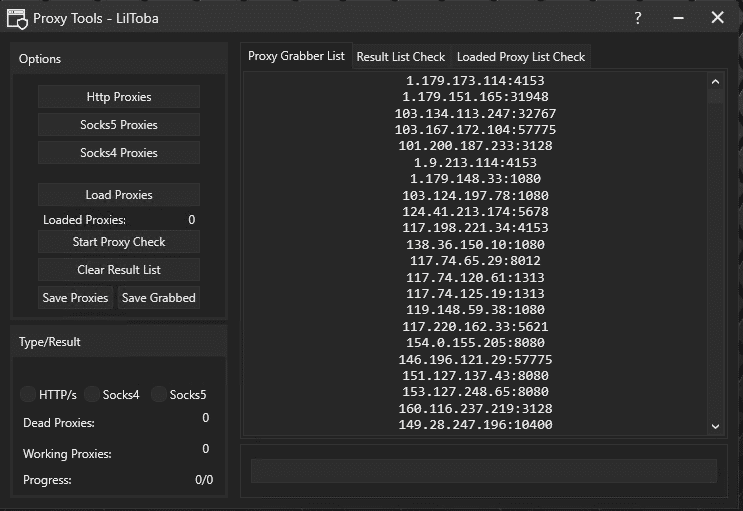
Task: Load Proxies from file
Action: tap(119, 195)
